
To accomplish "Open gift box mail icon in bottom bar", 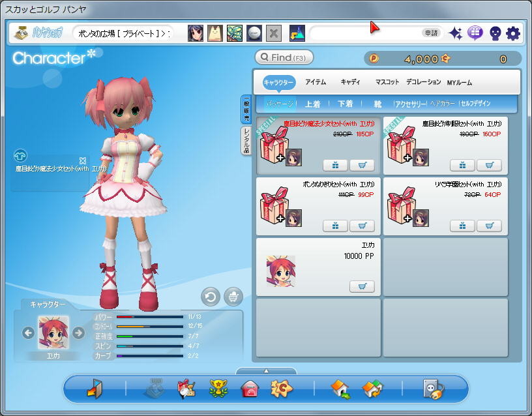I will (186, 389).
